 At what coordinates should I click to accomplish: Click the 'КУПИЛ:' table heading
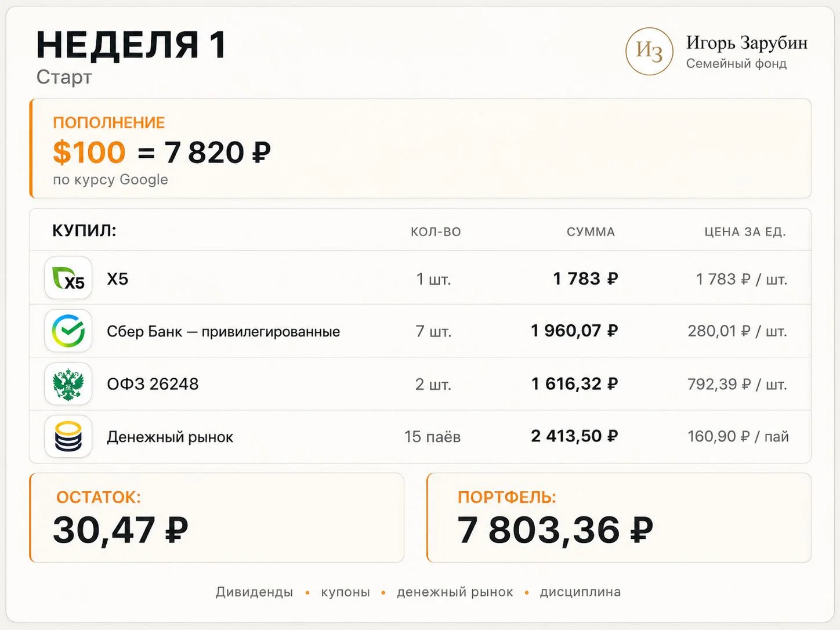pos(84,231)
